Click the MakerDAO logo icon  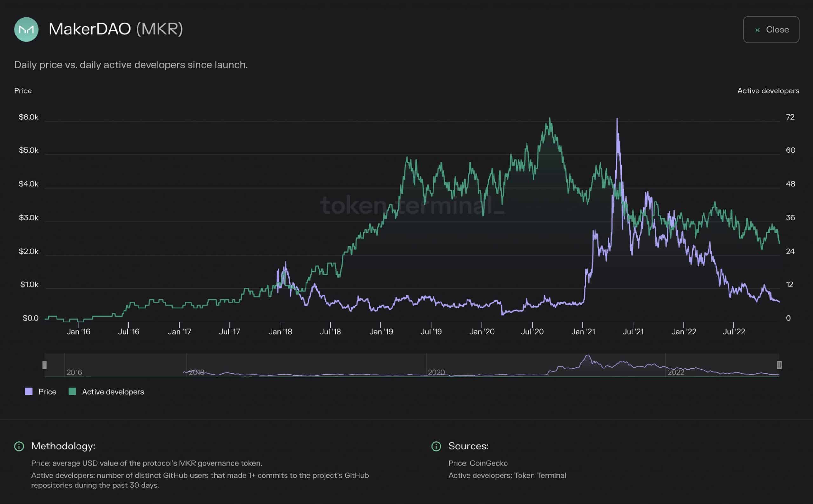coord(26,29)
